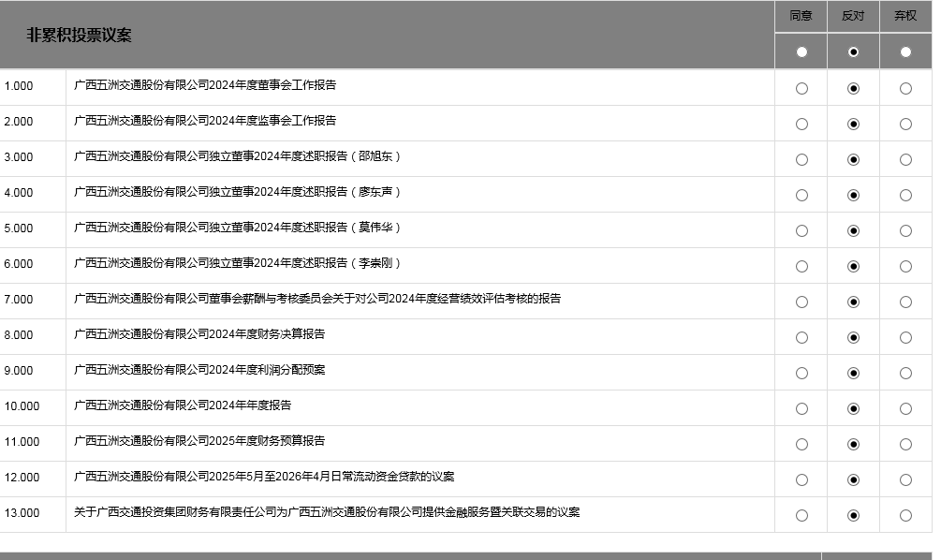Select the header 同意 radio for all proposals

[801, 52]
